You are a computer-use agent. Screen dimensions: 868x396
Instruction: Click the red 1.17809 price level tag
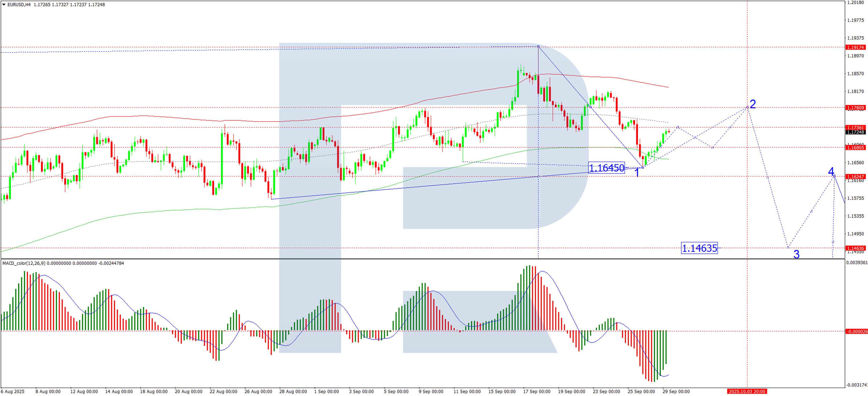point(855,108)
